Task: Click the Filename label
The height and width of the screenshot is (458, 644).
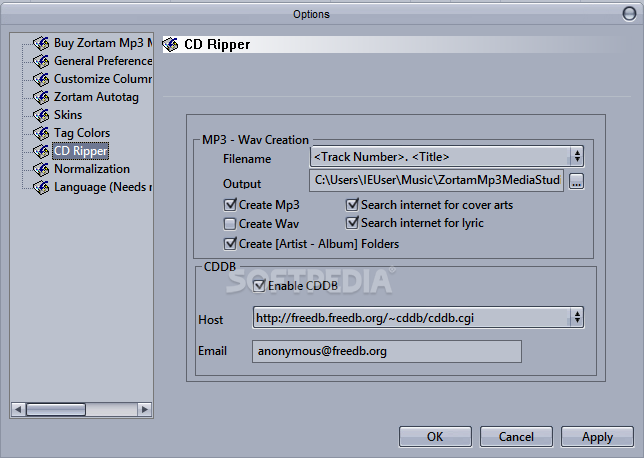Action: point(247,159)
